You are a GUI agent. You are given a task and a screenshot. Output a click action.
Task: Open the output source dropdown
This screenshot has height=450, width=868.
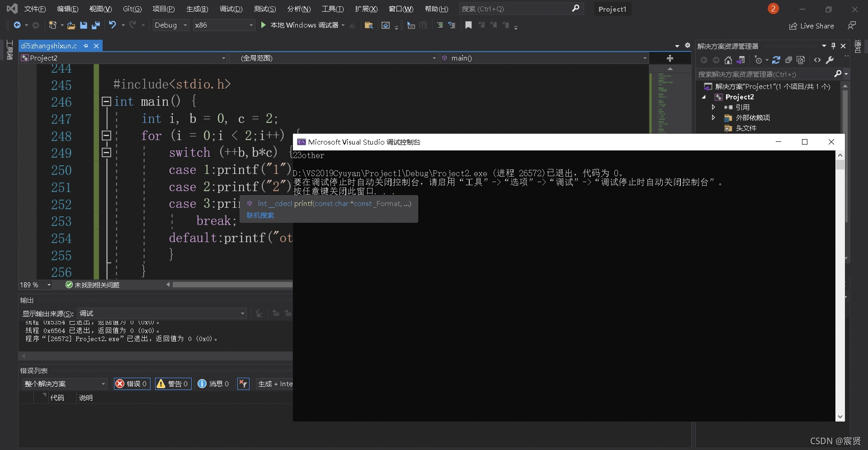[162, 313]
